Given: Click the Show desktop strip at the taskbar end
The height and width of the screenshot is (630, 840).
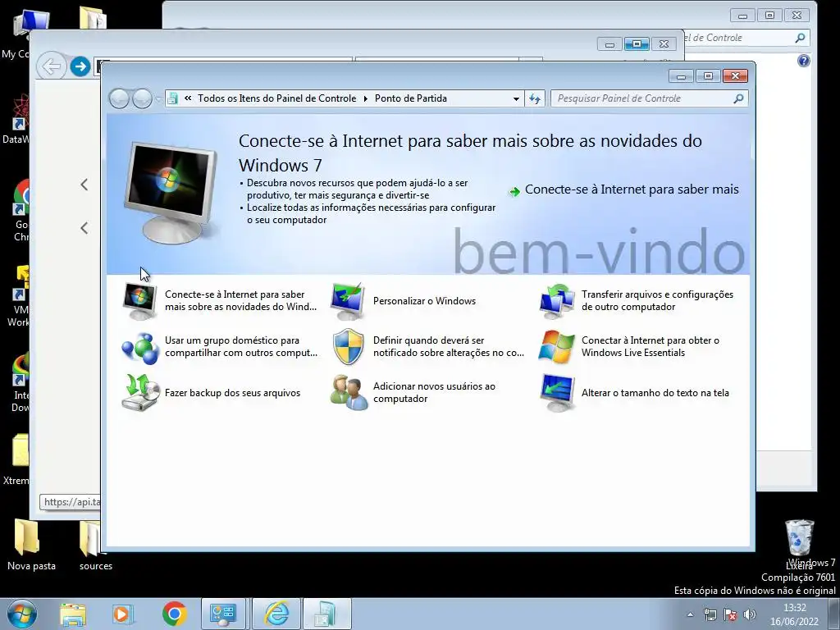Looking at the screenshot, I should [x=834, y=614].
